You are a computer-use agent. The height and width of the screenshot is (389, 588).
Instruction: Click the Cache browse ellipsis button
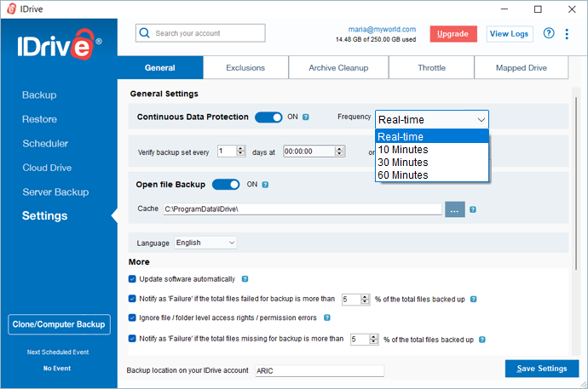(455, 209)
